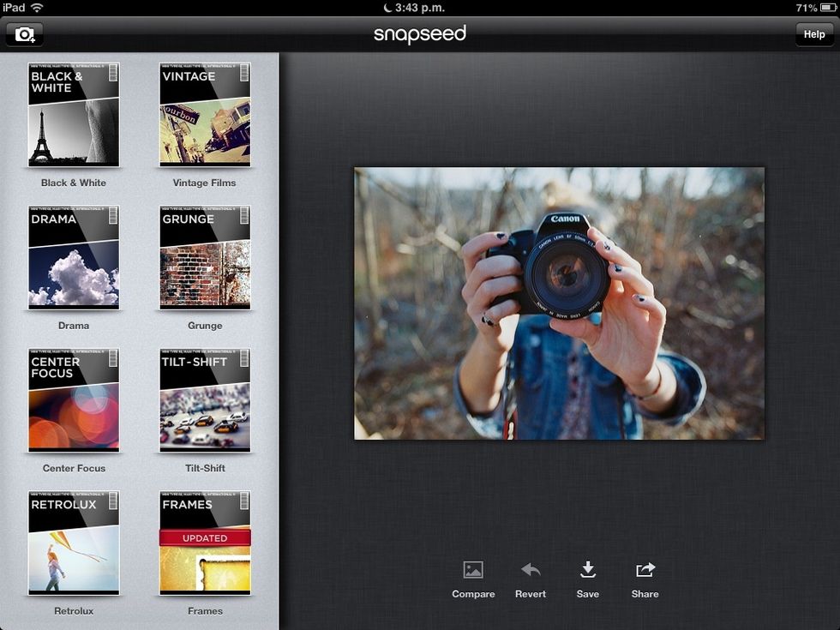Tap the 3:43 p.m. clock

(420, 8)
